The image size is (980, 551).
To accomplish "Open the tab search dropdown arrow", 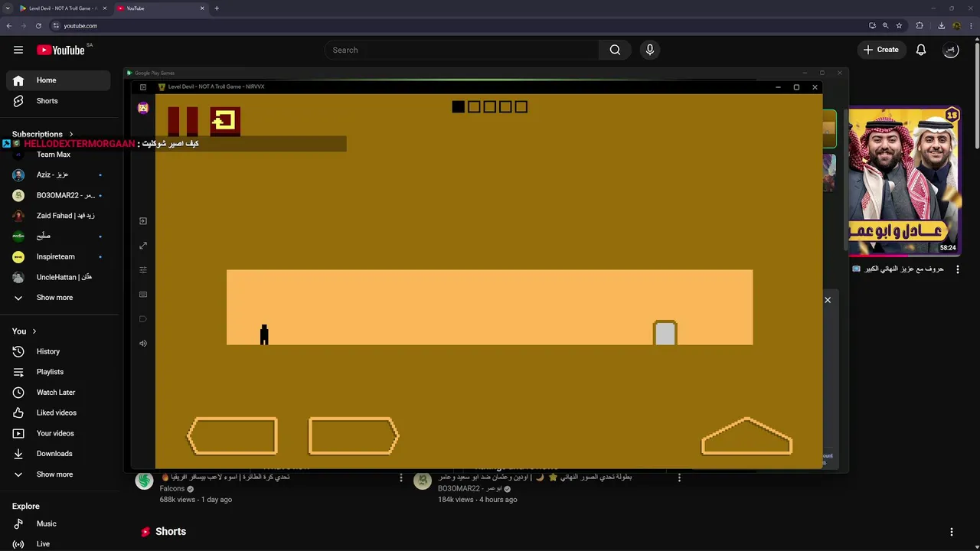I will [x=7, y=8].
